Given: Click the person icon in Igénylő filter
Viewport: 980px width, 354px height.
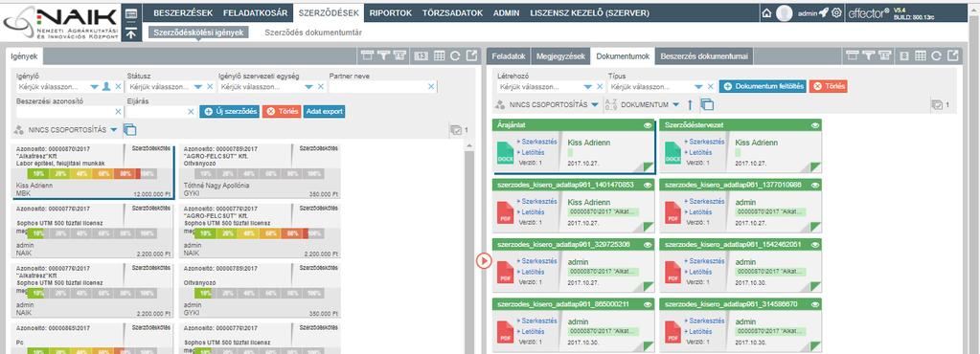Looking at the screenshot, I should click(x=106, y=87).
